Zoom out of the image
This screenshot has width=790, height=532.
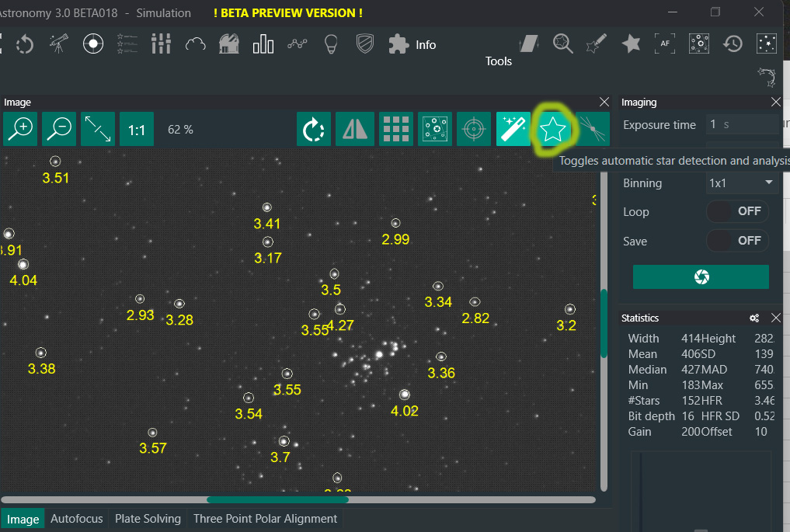click(x=59, y=129)
